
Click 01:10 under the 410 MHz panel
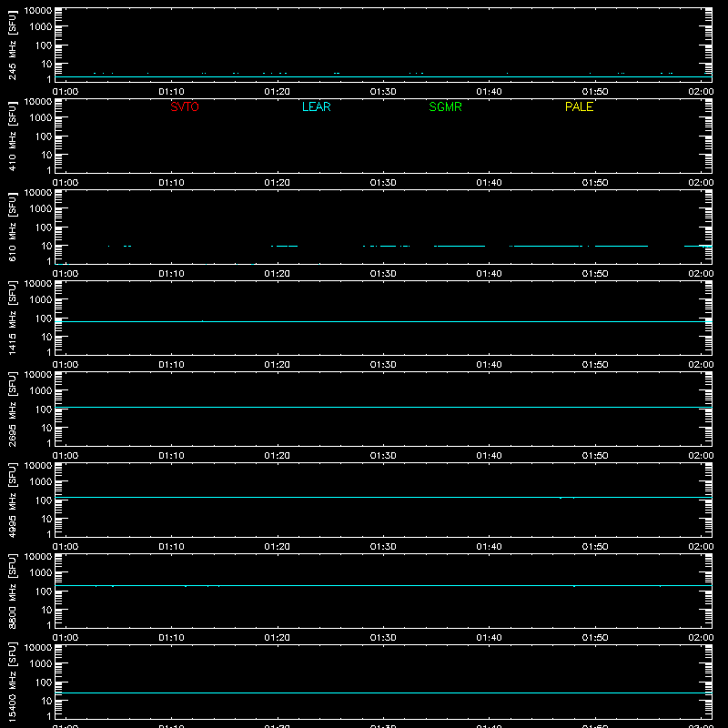(x=171, y=183)
